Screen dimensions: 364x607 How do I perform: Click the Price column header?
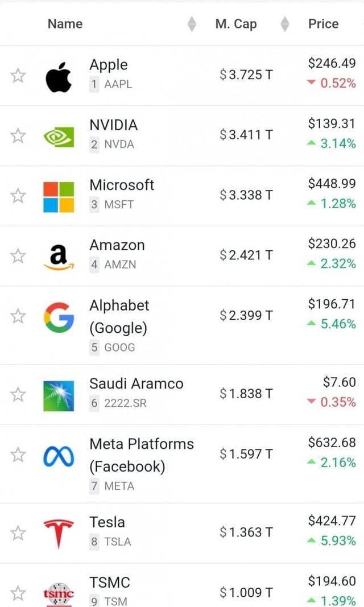point(323,24)
